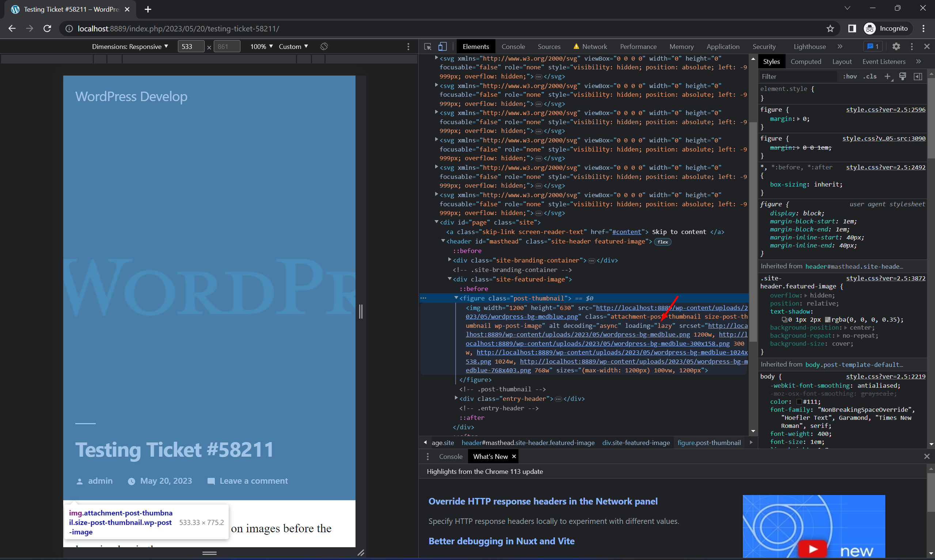Viewport: 935px width, 560px height.
Task: Click the viewport width field 533
Action: tap(191, 46)
